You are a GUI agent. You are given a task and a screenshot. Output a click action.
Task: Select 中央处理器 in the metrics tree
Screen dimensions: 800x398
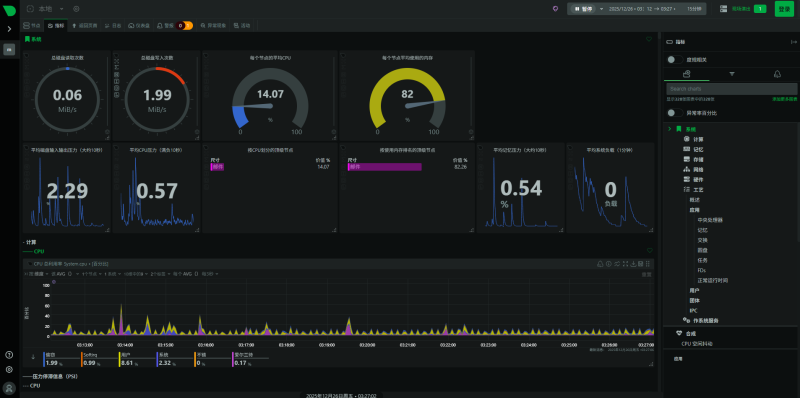point(710,220)
